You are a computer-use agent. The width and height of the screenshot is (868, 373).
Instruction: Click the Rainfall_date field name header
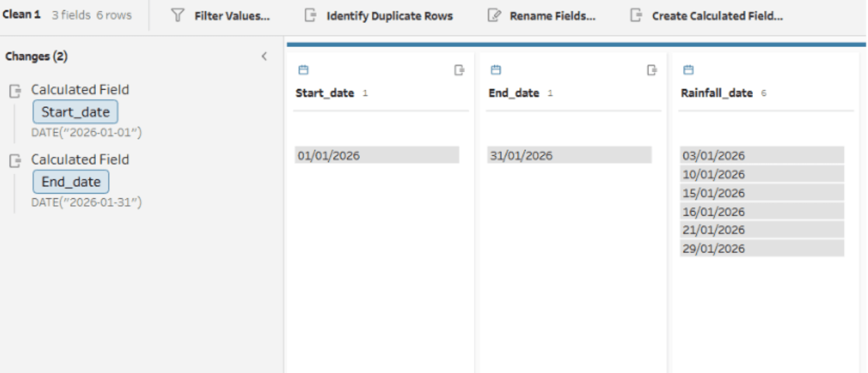click(x=716, y=94)
